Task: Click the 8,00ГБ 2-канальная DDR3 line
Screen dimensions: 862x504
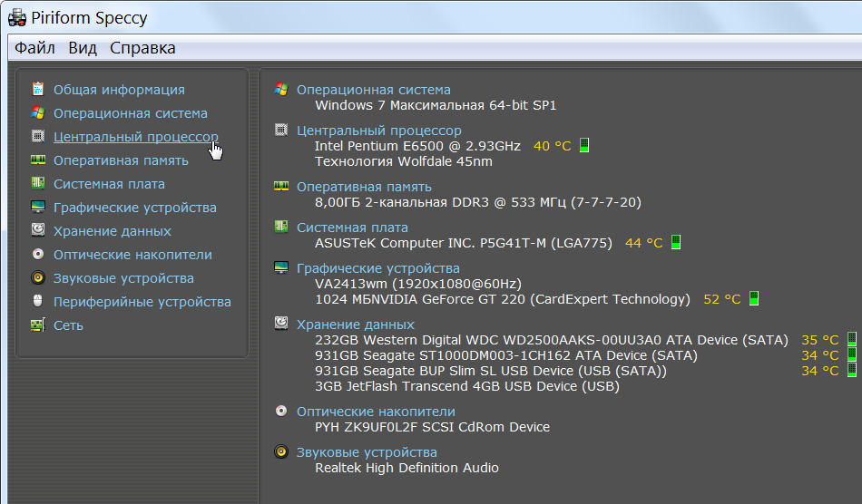Action: (478, 202)
